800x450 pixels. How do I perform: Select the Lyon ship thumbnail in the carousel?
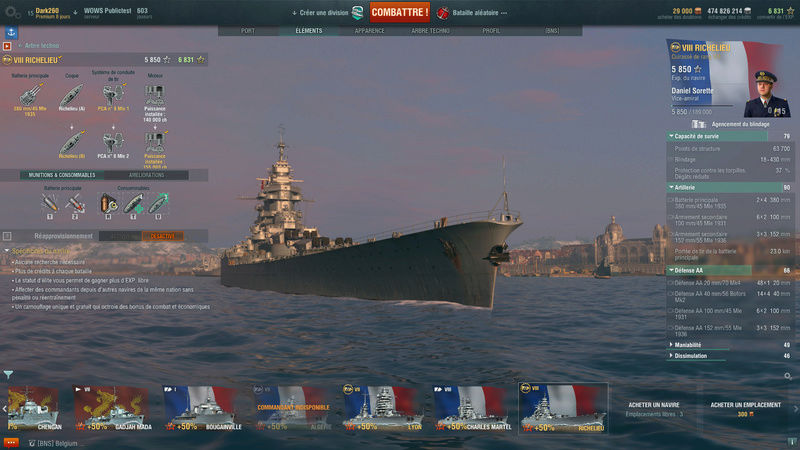(x=382, y=408)
